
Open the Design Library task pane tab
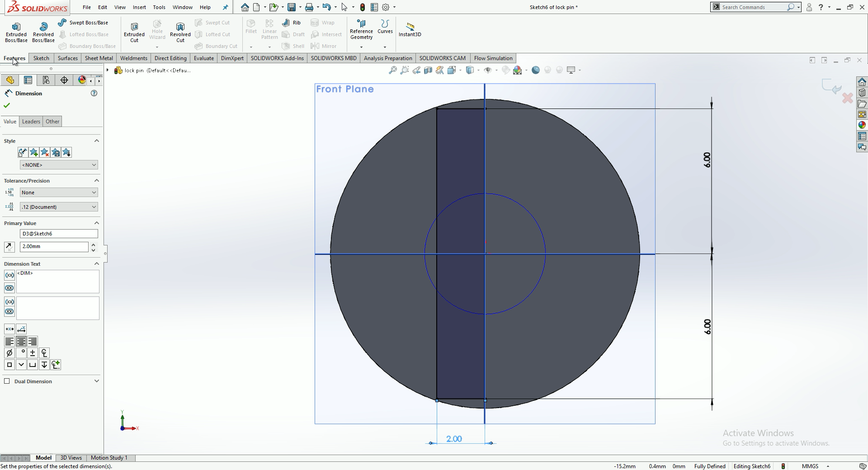pyautogui.click(x=862, y=93)
